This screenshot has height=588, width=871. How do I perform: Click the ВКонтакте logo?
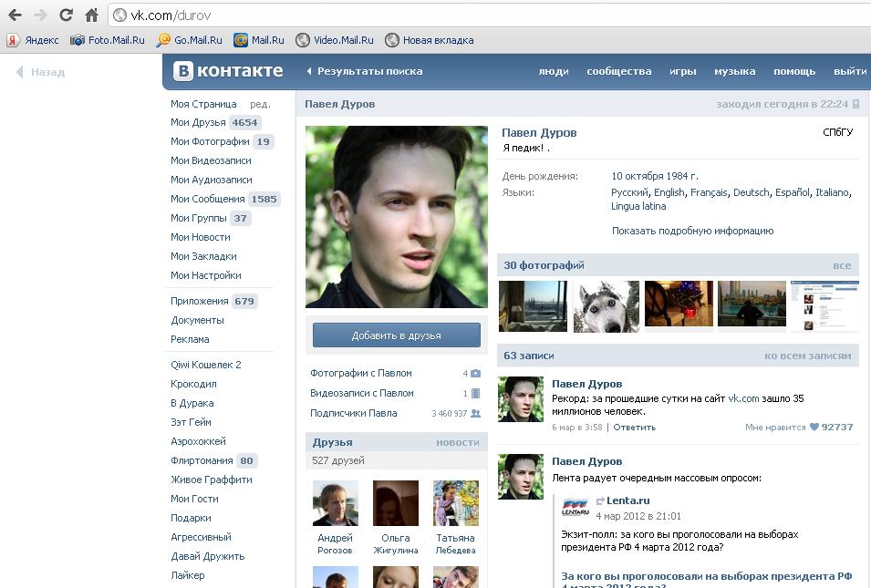(228, 71)
